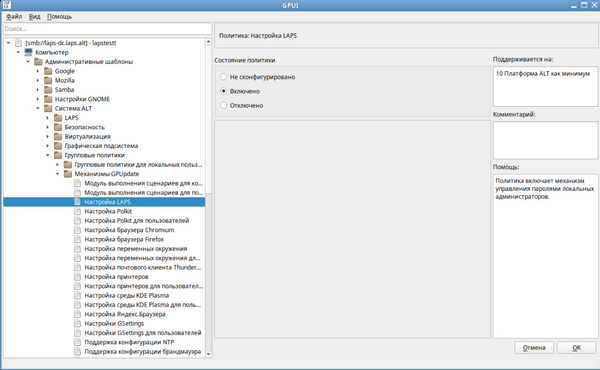Click the tree scrollbar up arrow

(209, 41)
